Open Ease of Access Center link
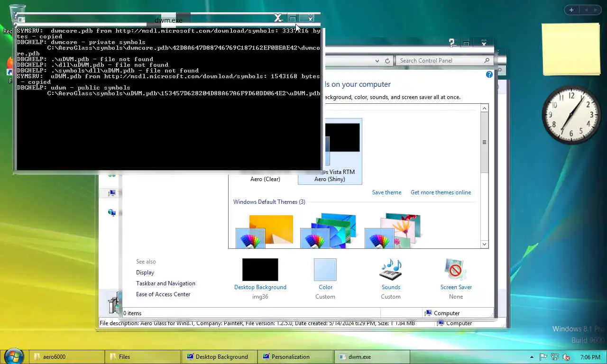 click(x=163, y=294)
